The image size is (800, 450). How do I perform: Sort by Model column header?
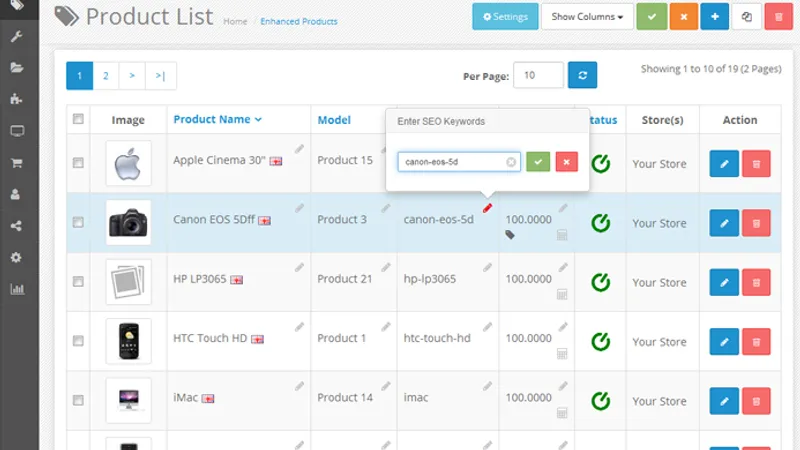(334, 120)
